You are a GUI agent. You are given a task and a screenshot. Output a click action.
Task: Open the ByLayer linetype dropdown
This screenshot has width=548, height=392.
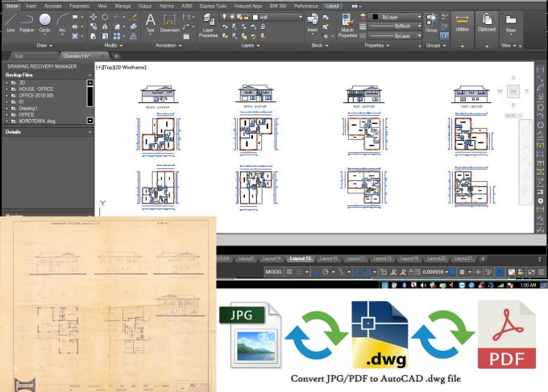[x=396, y=35]
